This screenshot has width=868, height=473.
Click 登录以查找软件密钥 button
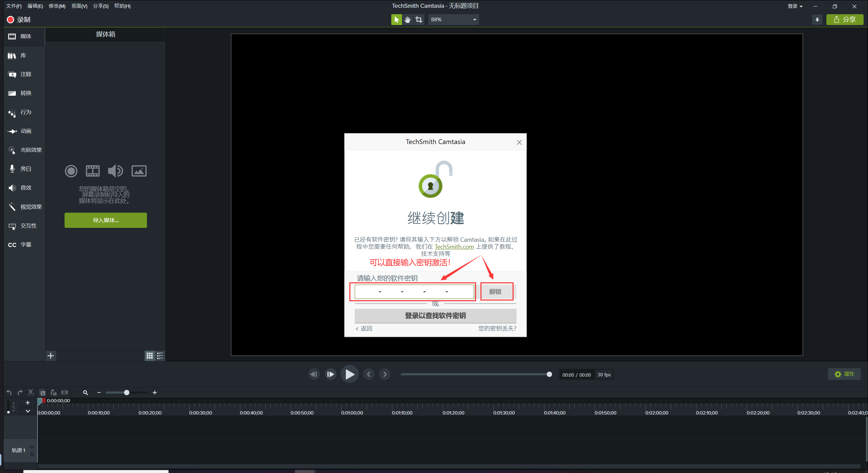[x=435, y=315]
